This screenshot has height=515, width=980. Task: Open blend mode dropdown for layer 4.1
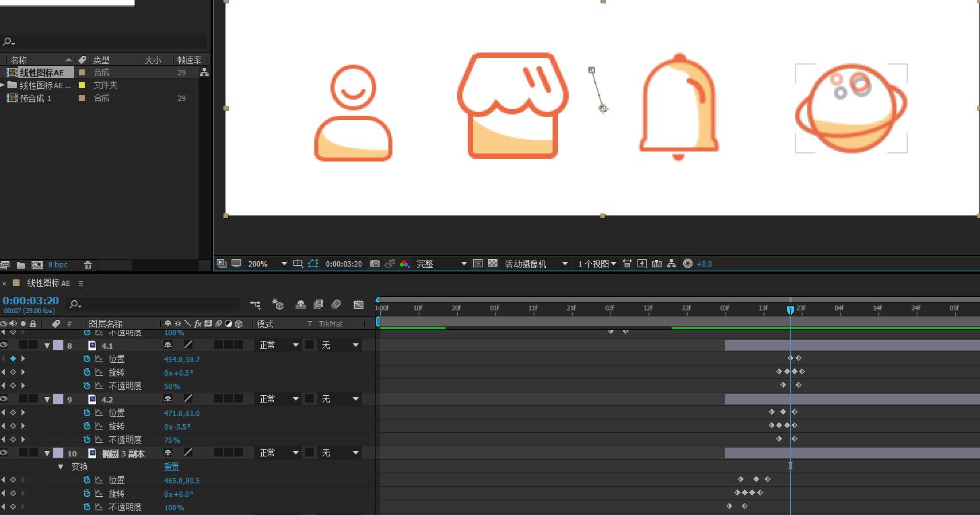coord(279,345)
